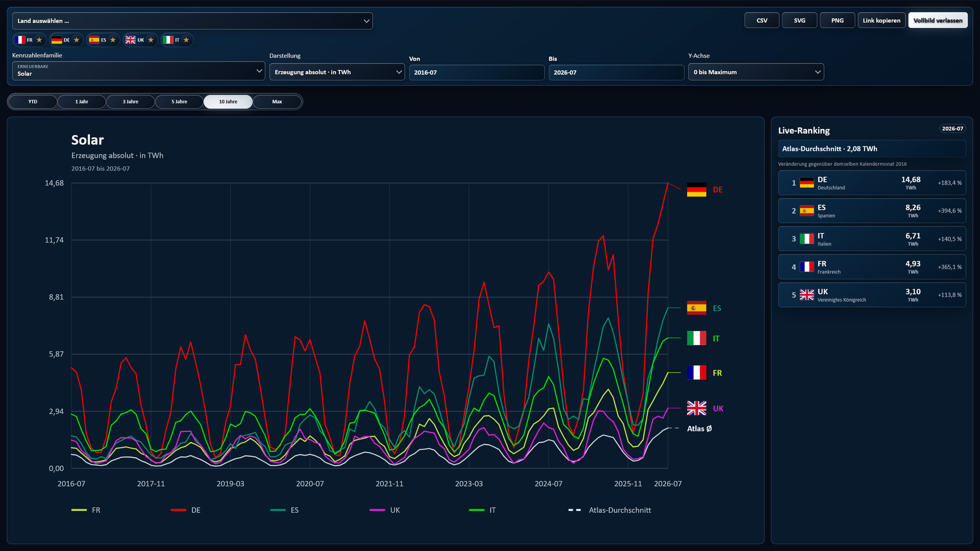Click the French flag in ranking row 4
The height and width of the screenshot is (551, 980).
(806, 267)
